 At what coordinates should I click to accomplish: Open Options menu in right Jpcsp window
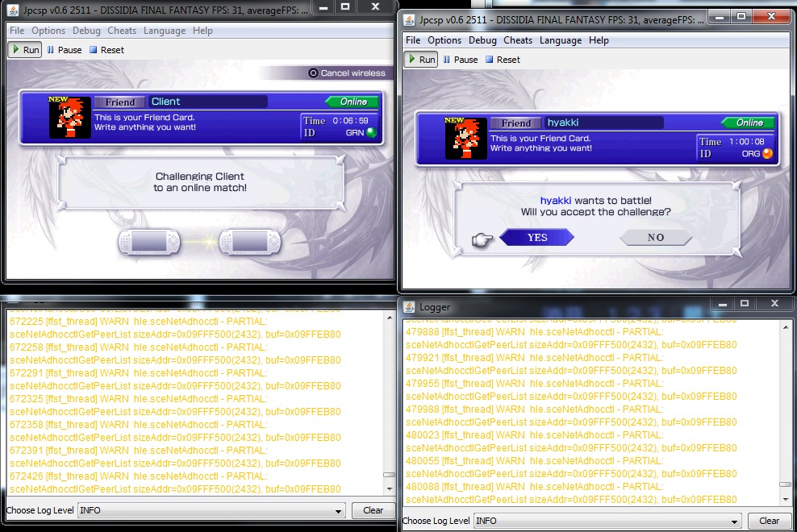pyautogui.click(x=444, y=40)
